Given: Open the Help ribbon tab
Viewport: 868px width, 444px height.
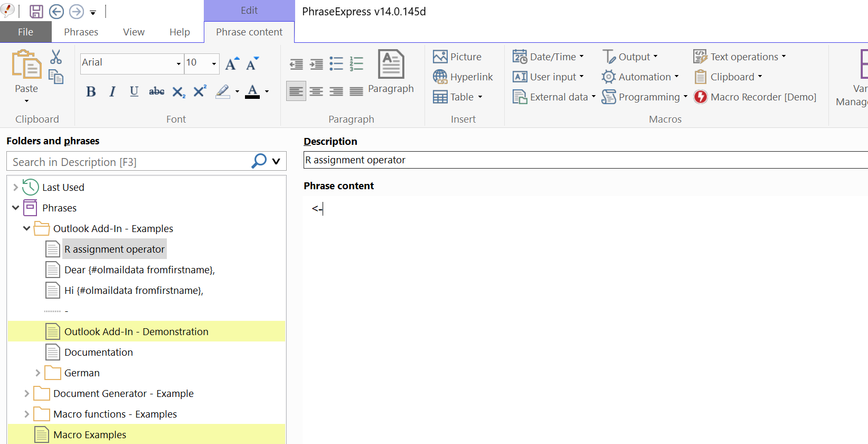Looking at the screenshot, I should 180,32.
